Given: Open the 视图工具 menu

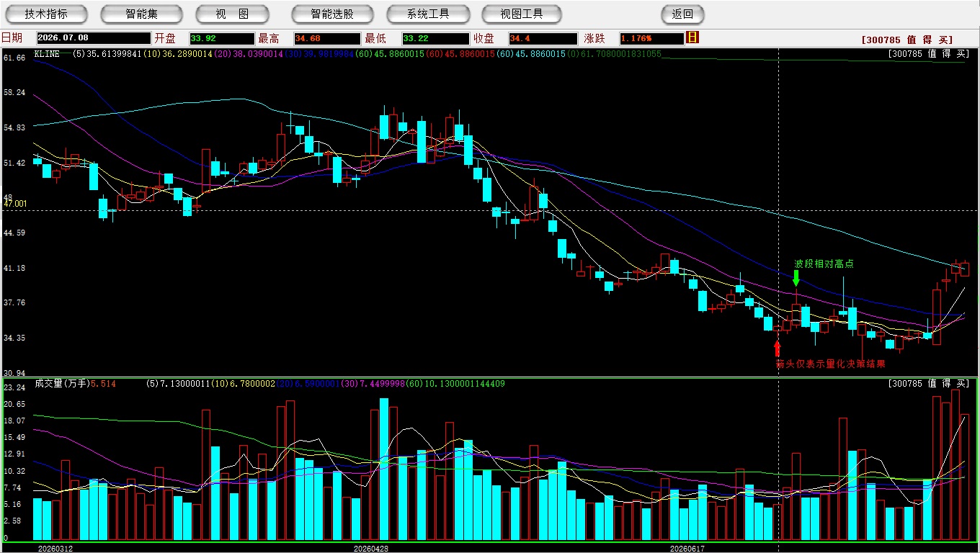Looking at the screenshot, I should [x=522, y=14].
